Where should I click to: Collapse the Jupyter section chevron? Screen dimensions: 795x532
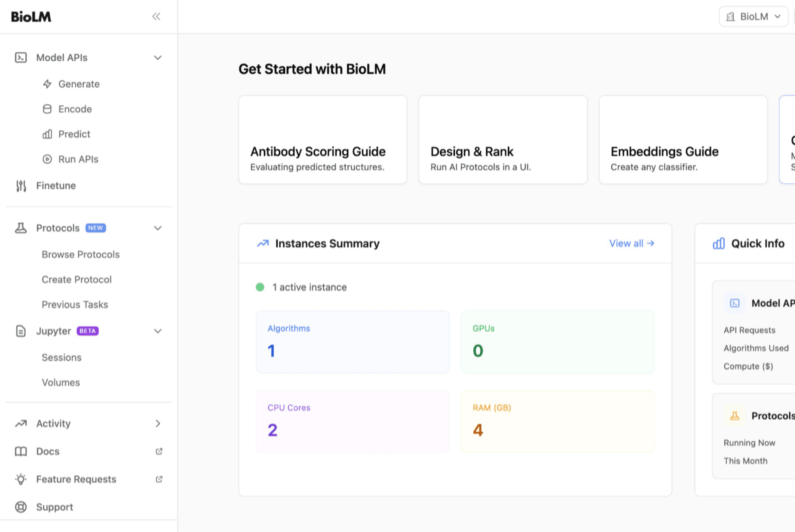[x=158, y=331]
